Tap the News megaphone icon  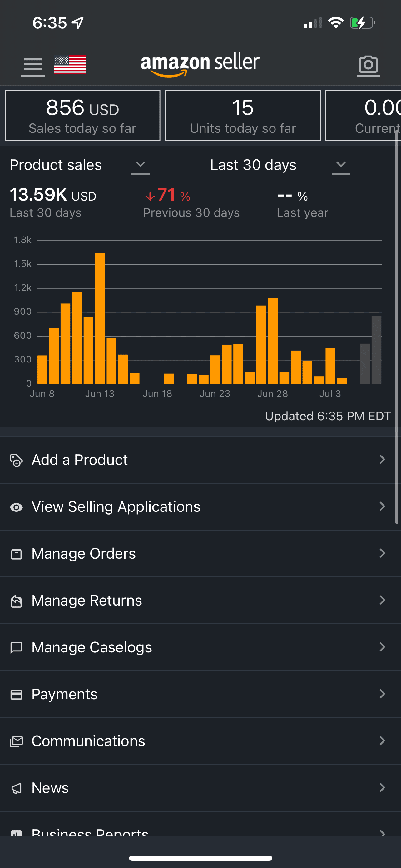point(16,788)
